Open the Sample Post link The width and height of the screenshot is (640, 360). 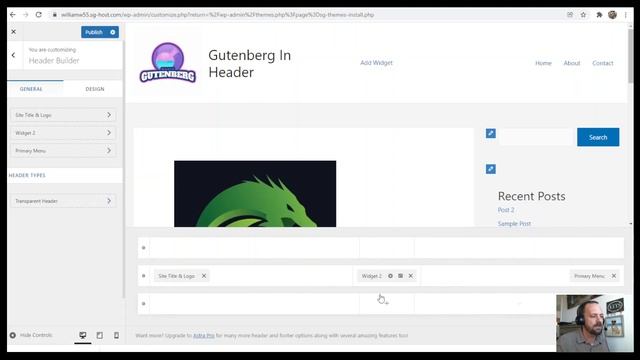coord(514,224)
